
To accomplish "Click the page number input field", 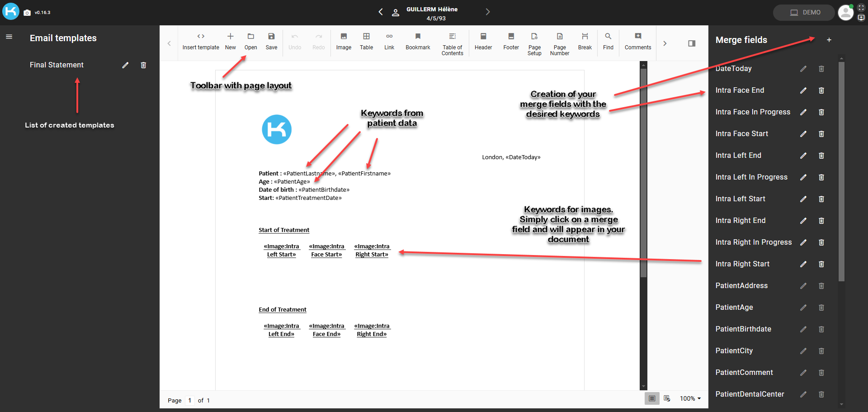I will 190,400.
